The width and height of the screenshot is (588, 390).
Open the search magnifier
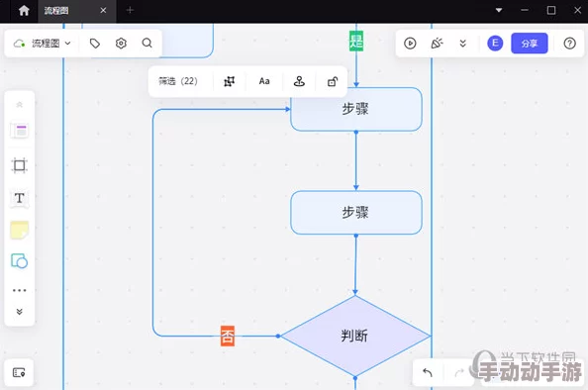coord(147,44)
